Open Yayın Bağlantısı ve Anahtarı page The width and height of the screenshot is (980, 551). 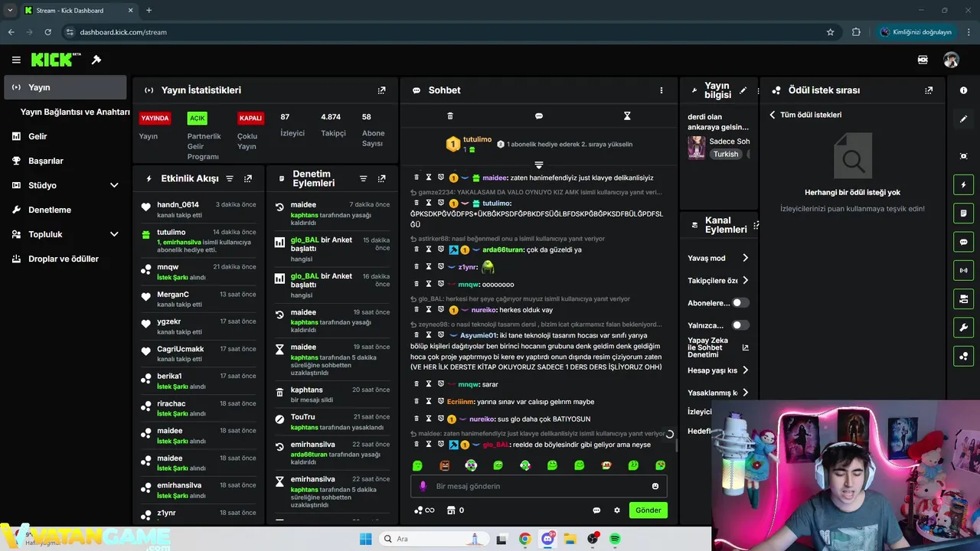pyautogui.click(x=75, y=112)
